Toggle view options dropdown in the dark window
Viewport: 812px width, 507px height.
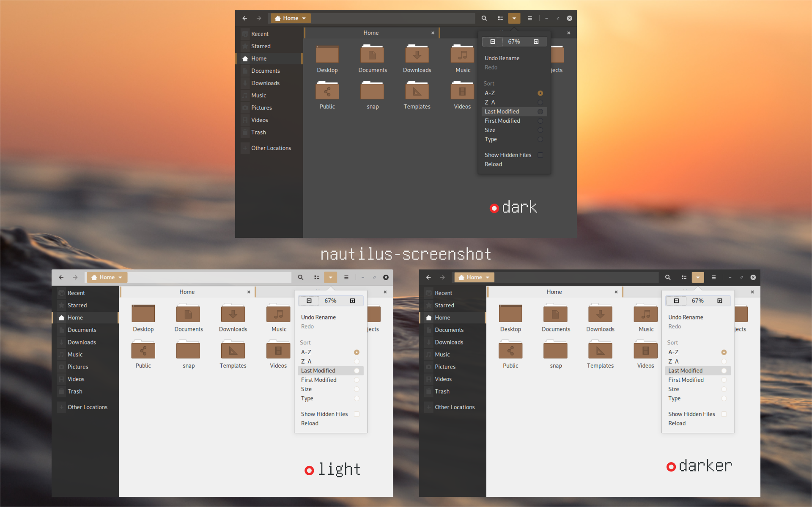(x=514, y=18)
